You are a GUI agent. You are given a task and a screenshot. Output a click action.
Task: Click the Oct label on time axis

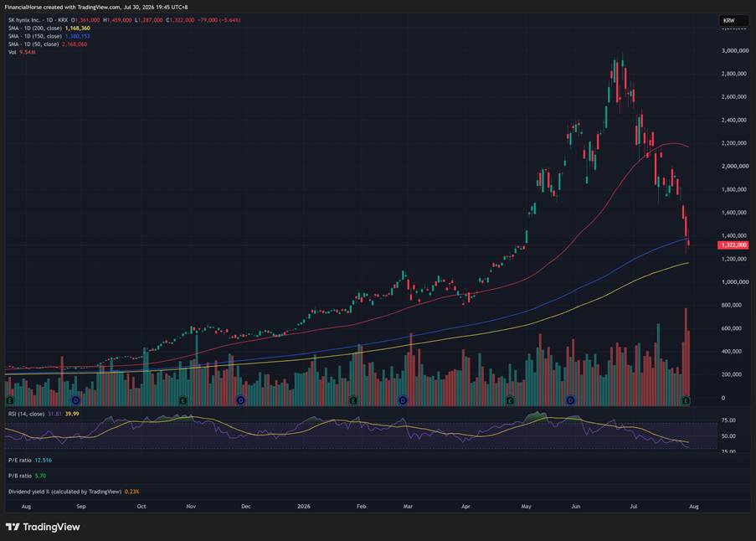pos(141,507)
